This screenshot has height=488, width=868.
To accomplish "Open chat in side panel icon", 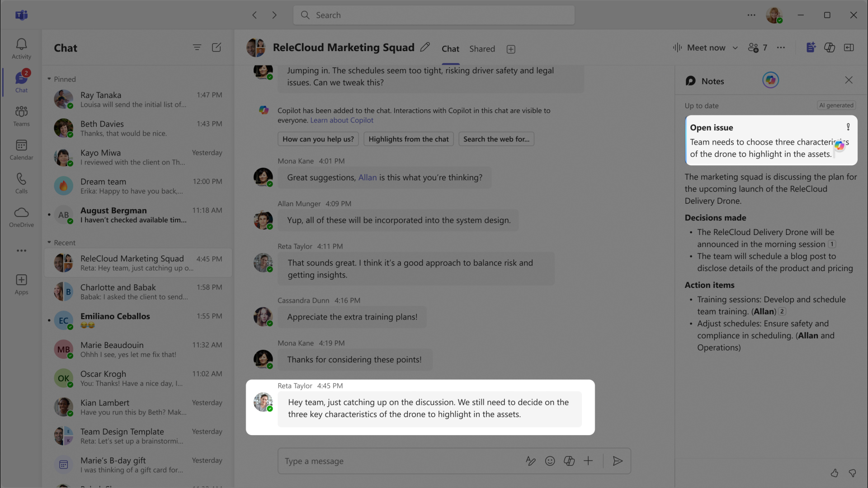I will coord(849,47).
